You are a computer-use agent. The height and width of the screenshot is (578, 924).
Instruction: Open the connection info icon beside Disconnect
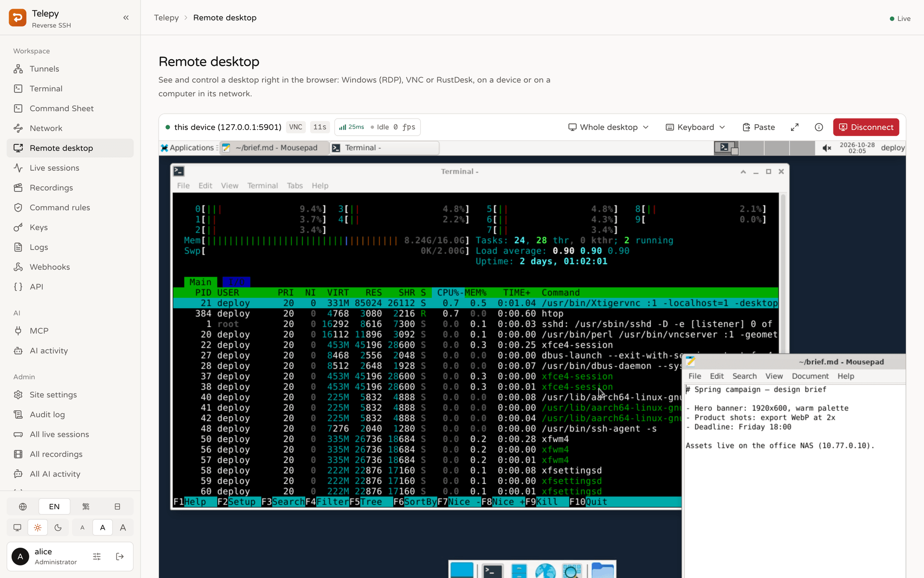pyautogui.click(x=819, y=127)
